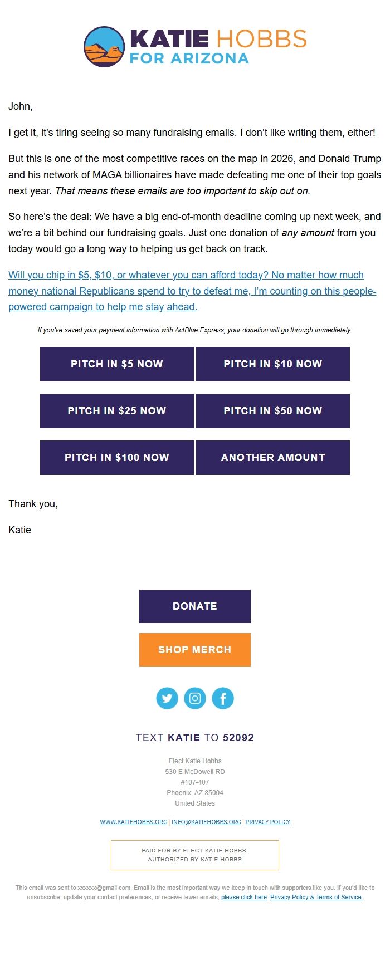The height and width of the screenshot is (980, 390).
Task: Email info@katiehobbs.org via footer link
Action: click(206, 822)
